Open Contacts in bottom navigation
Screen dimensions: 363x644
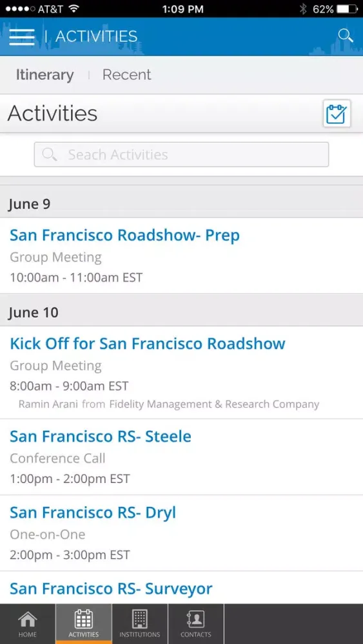[x=195, y=623]
